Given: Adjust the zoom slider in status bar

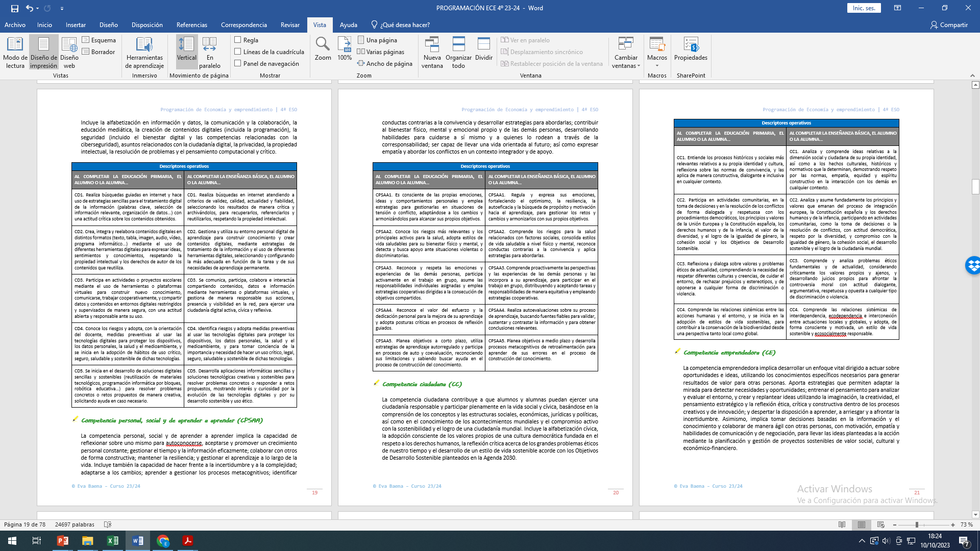Looking at the screenshot, I should (x=917, y=524).
